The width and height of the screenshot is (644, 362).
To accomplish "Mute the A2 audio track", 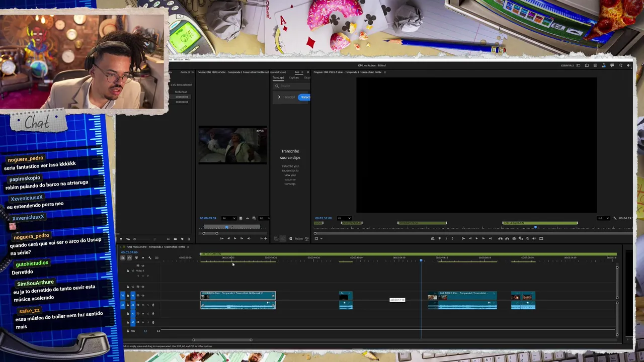I will point(143,314).
